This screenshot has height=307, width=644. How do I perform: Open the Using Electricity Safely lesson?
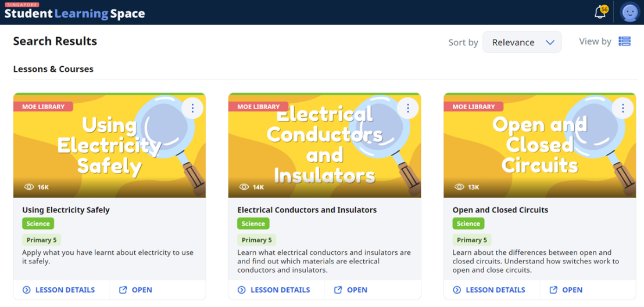point(135,290)
